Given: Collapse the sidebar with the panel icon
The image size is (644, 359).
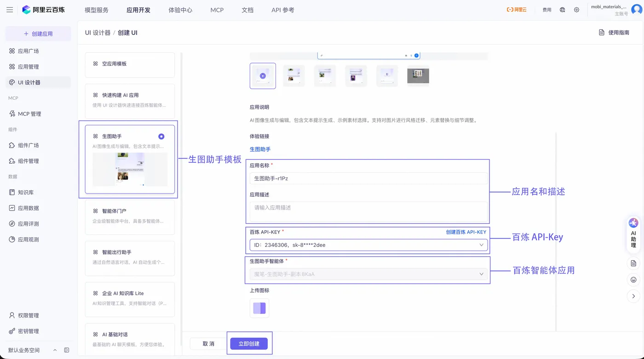Looking at the screenshot, I should click(67, 350).
